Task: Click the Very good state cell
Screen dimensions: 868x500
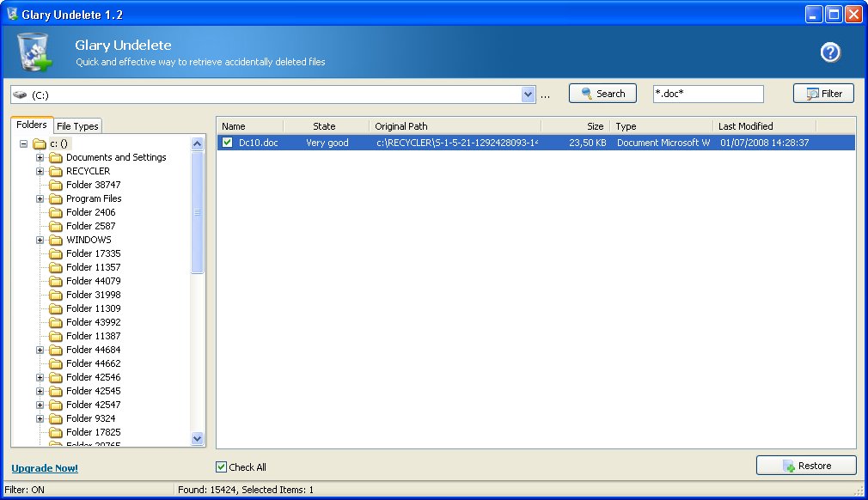Action: pos(327,143)
